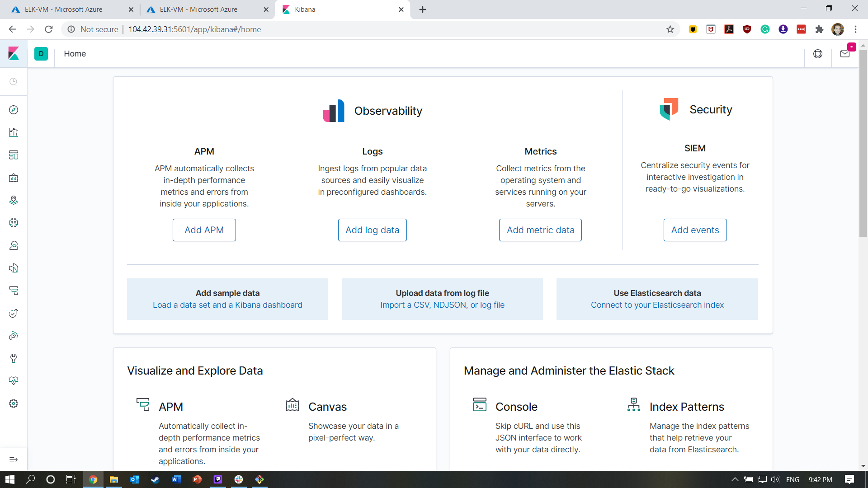Open Discover from the sidebar

click(x=14, y=110)
